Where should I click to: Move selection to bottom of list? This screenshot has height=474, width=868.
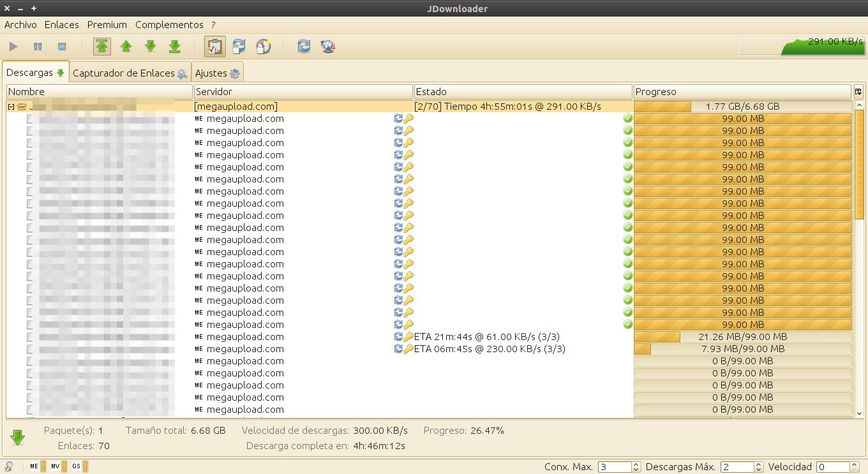pos(174,47)
